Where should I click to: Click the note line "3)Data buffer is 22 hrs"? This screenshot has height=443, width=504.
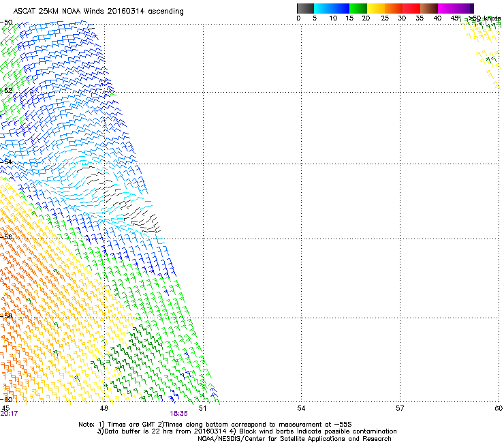click(x=247, y=431)
